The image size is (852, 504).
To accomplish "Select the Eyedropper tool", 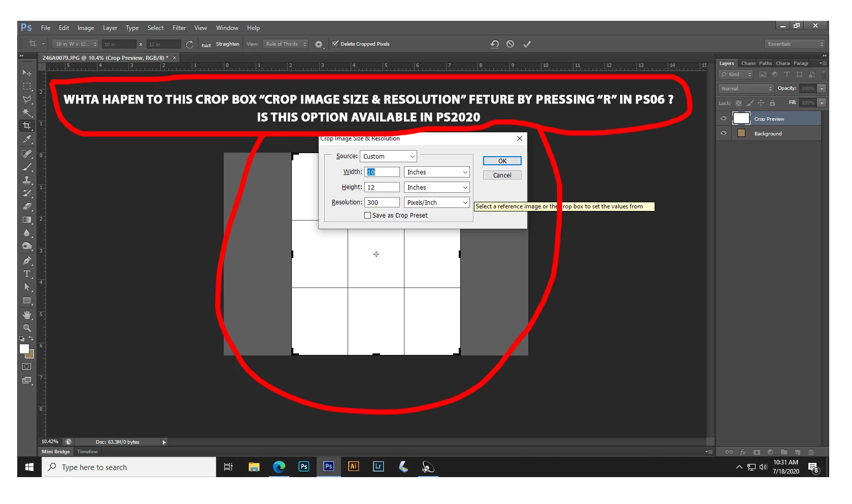I will (27, 139).
